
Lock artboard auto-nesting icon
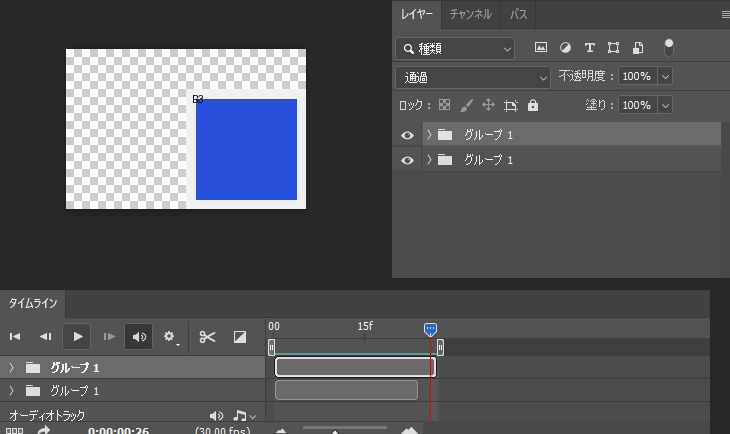tap(511, 106)
